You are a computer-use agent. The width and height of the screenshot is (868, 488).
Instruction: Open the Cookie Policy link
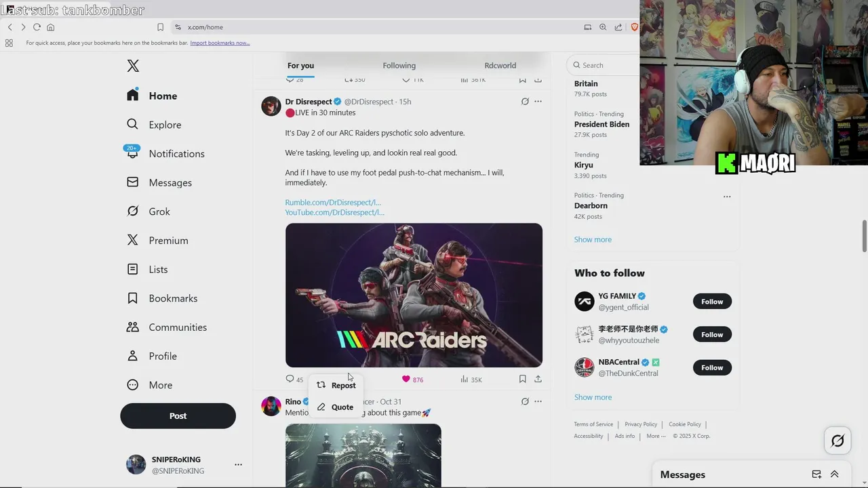pos(685,424)
